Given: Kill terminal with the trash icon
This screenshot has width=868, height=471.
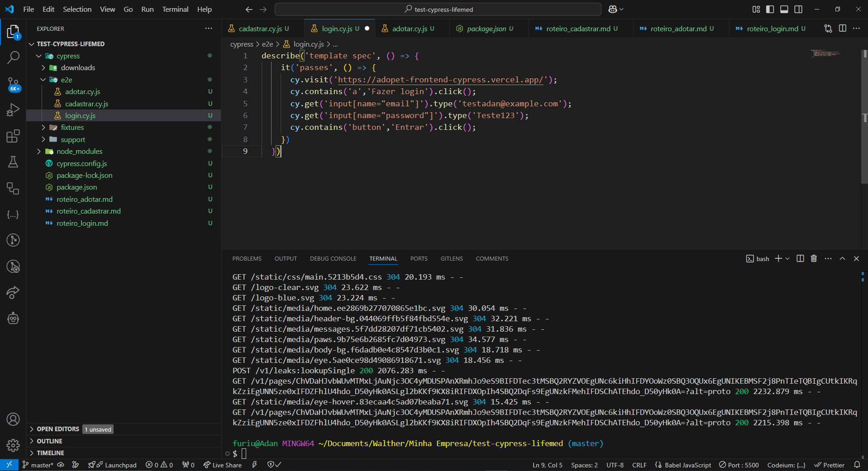Looking at the screenshot, I should point(814,258).
